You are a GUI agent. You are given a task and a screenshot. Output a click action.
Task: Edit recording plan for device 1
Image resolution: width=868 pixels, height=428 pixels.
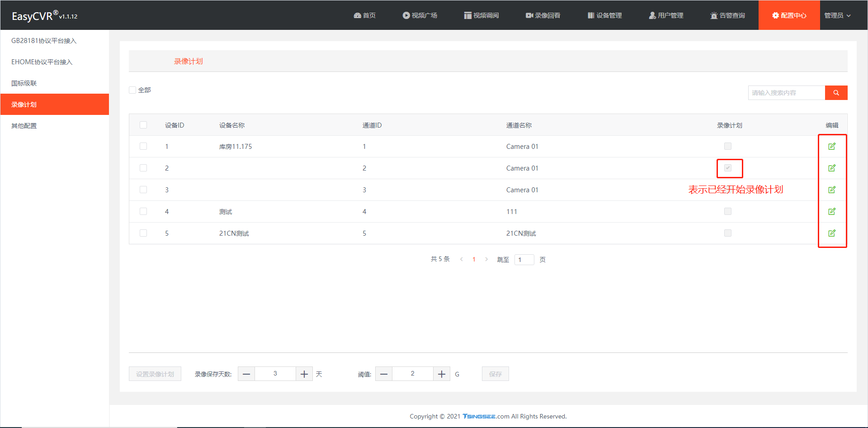coord(832,146)
